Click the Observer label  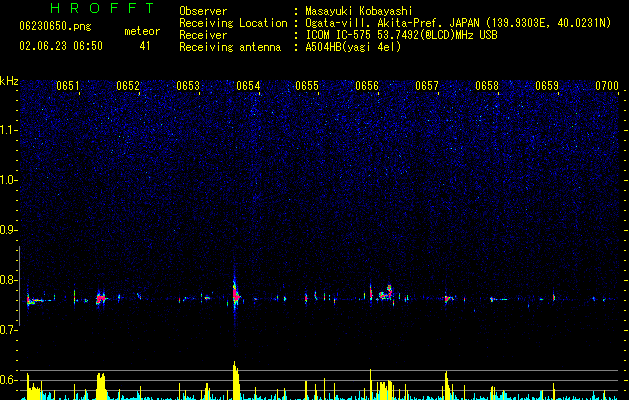[203, 11]
